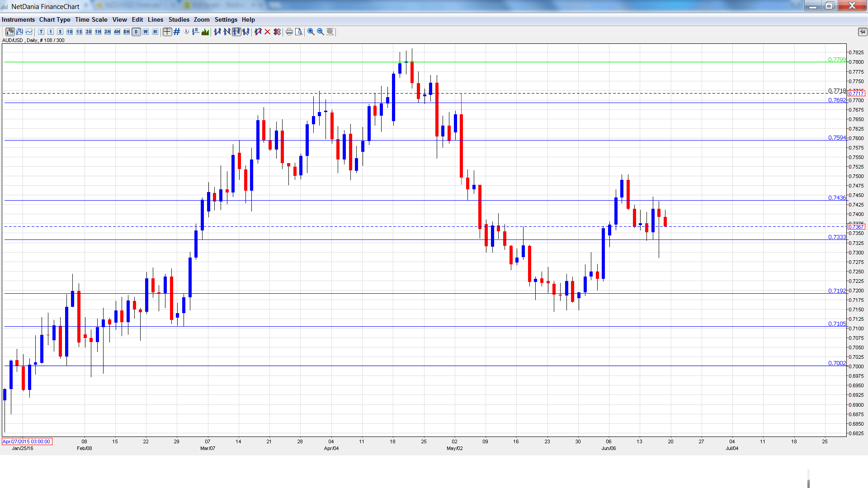This screenshot has width=868, height=488.
Task: Click the zoom out magnifier icon
Action: [x=321, y=32]
